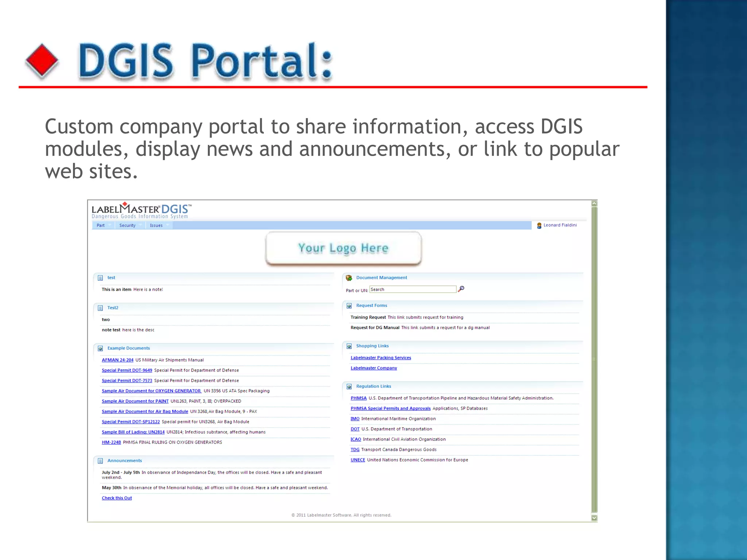
Task: Click the Regulation Links panel icon
Action: coord(349,387)
